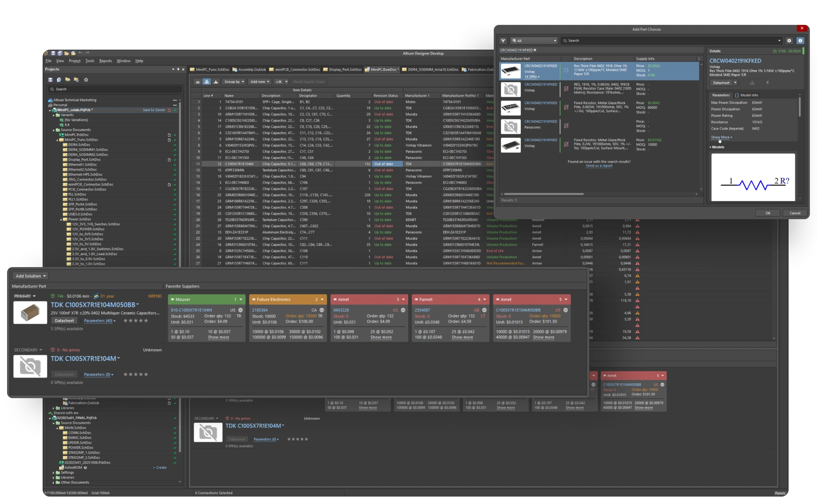Open the Reports menu
The width and height of the screenshot is (817, 504).
click(x=105, y=61)
